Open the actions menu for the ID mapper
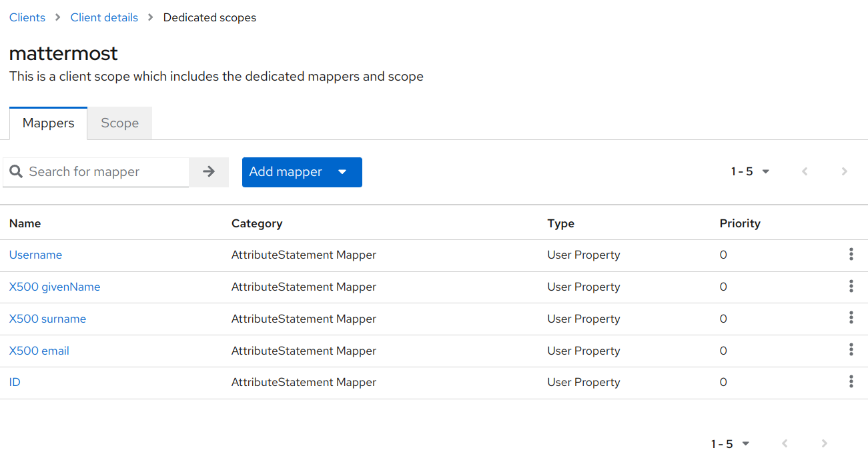This screenshot has width=868, height=458. [851, 381]
